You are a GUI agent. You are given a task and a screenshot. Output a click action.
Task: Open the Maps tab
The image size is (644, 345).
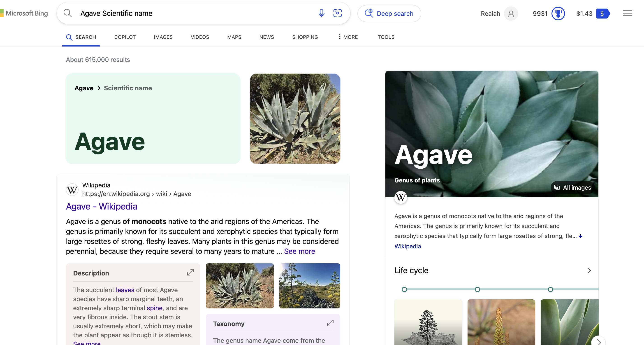tap(234, 37)
